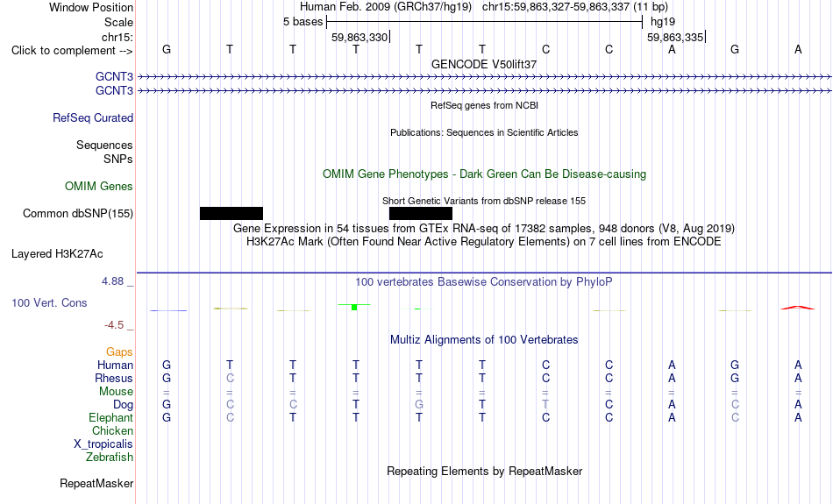Open "Multiz Alignments of 100 Vertebrates" title
Screen dimensions: 833x504
click(x=484, y=340)
